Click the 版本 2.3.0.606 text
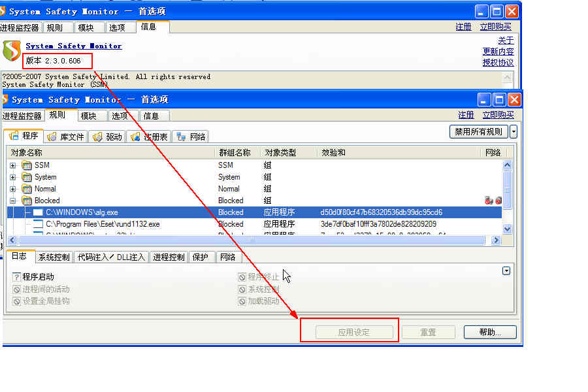This screenshot has width=588, height=392. coord(54,61)
